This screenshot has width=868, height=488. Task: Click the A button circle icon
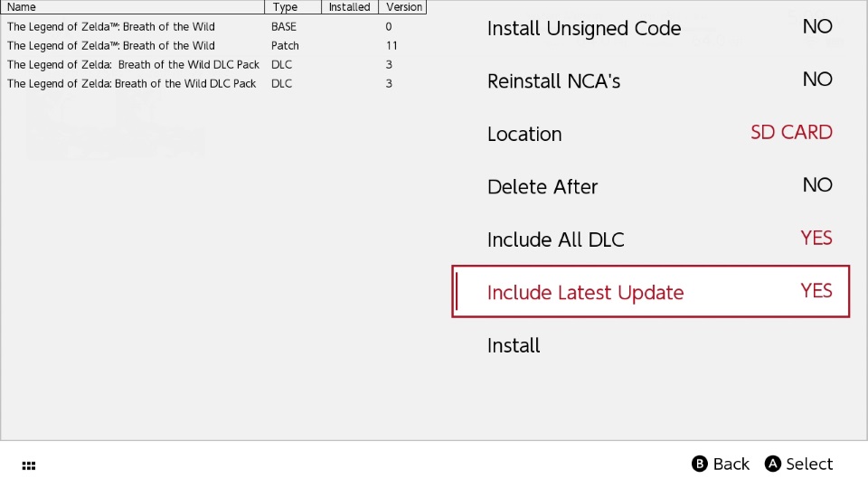click(772, 464)
